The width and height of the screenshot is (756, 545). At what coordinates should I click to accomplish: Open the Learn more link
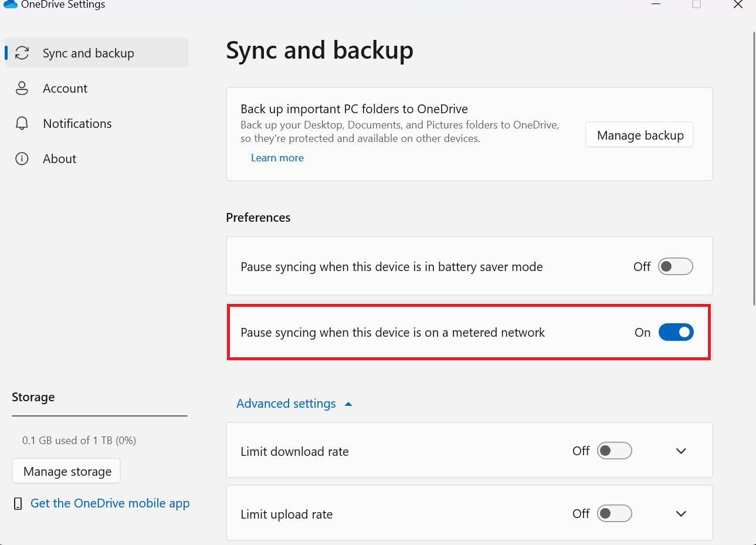point(277,158)
